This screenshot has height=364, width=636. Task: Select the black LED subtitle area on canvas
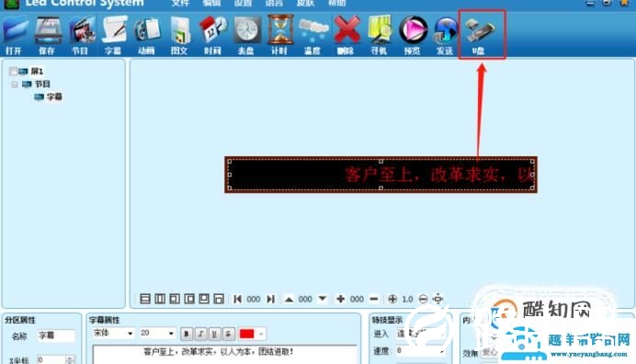click(x=380, y=175)
